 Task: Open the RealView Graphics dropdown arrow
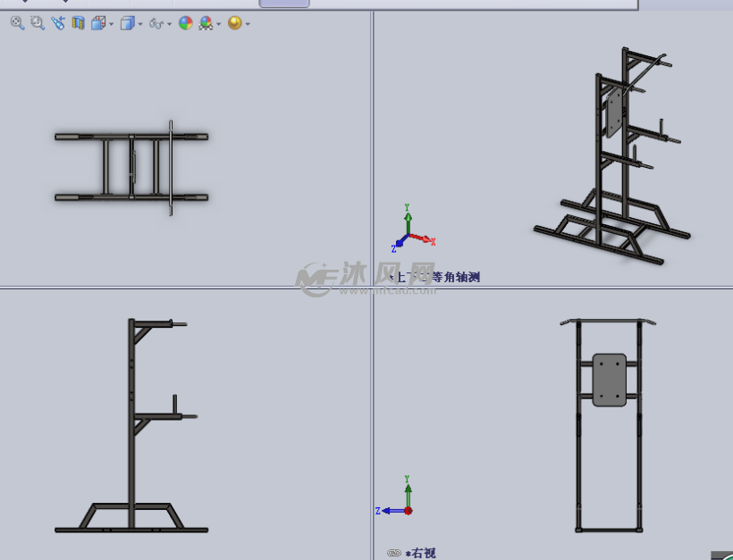pos(219,23)
